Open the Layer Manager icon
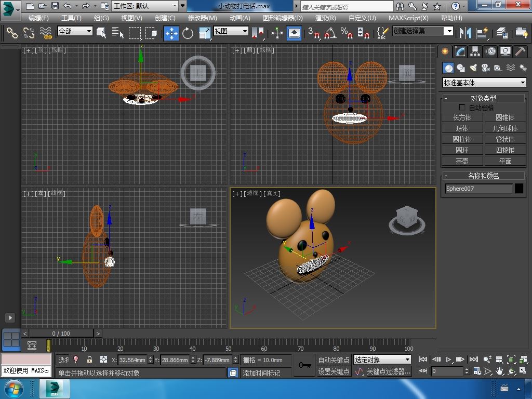This screenshot has width=532, height=399. pos(501,33)
